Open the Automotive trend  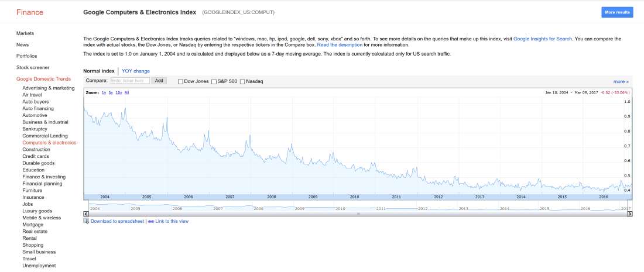pyautogui.click(x=35, y=115)
